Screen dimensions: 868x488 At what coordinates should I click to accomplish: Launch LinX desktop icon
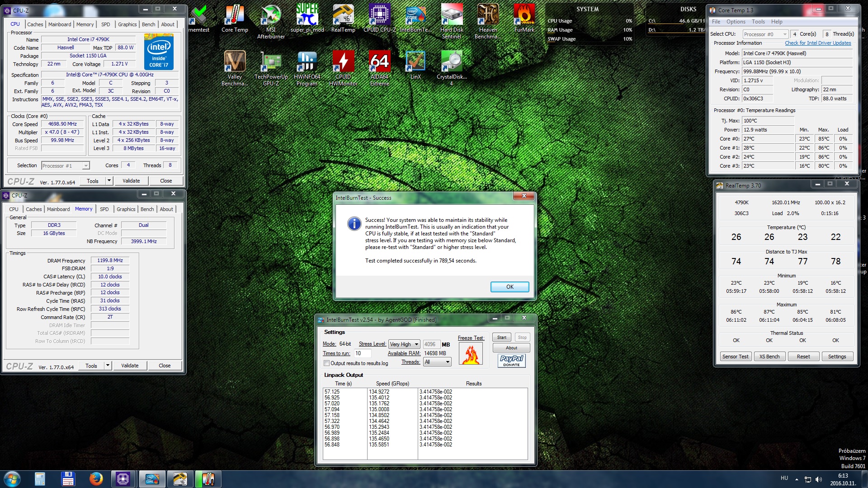pyautogui.click(x=415, y=65)
